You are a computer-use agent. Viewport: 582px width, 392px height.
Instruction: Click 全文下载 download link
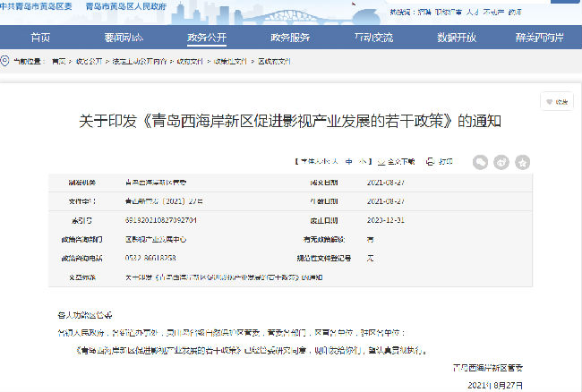coord(401,162)
